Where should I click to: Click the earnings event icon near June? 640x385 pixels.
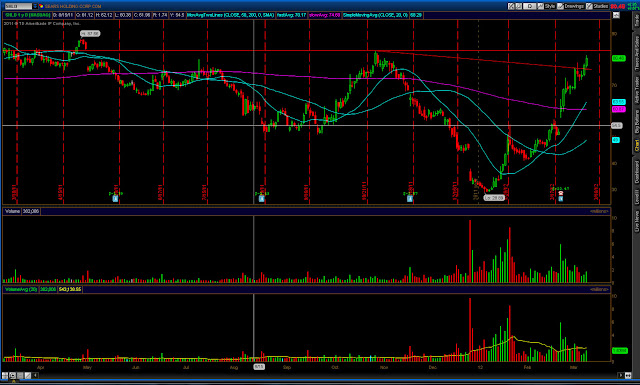pyautogui.click(x=115, y=199)
